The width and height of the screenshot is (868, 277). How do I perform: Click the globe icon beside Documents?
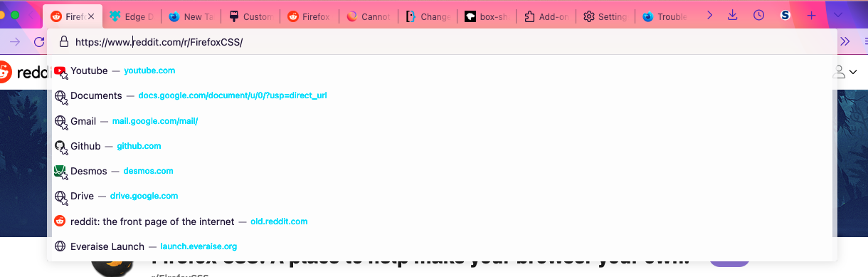click(x=60, y=96)
